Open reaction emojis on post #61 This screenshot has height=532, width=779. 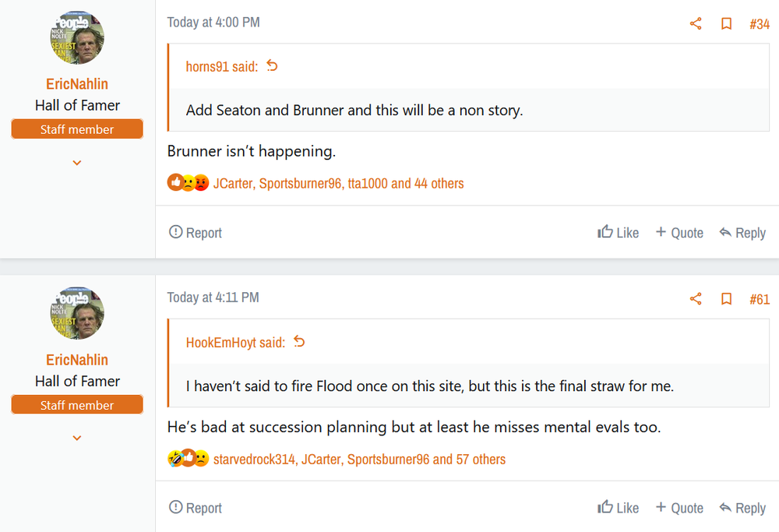point(189,459)
